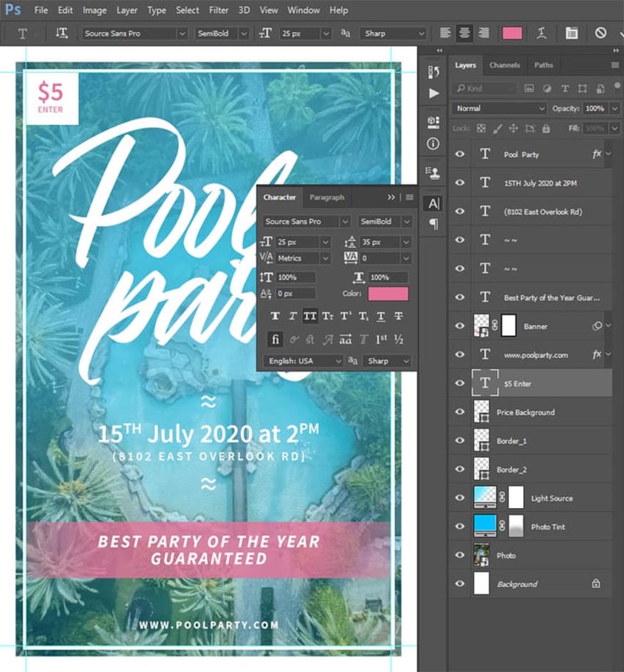Toggle Faux Bold in Character panel

[275, 316]
